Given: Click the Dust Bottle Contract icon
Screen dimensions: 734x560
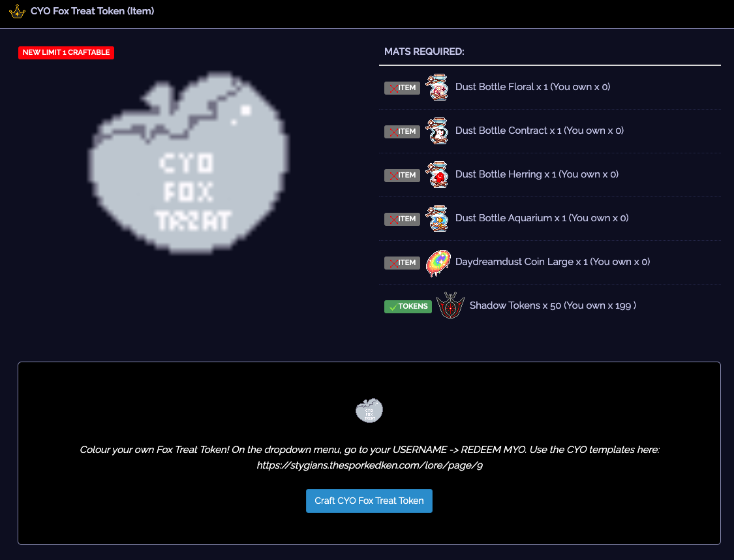Looking at the screenshot, I should [x=437, y=131].
